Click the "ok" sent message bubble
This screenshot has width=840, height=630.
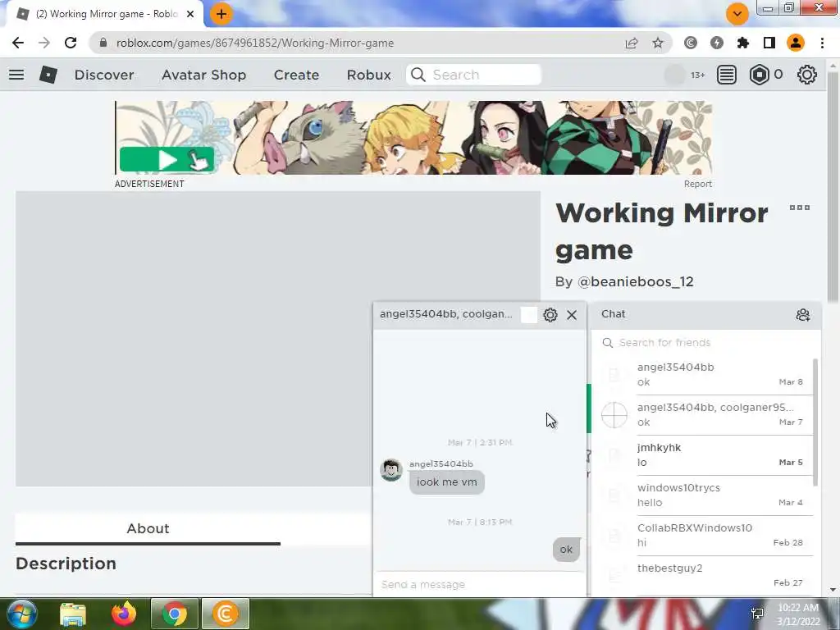point(566,550)
